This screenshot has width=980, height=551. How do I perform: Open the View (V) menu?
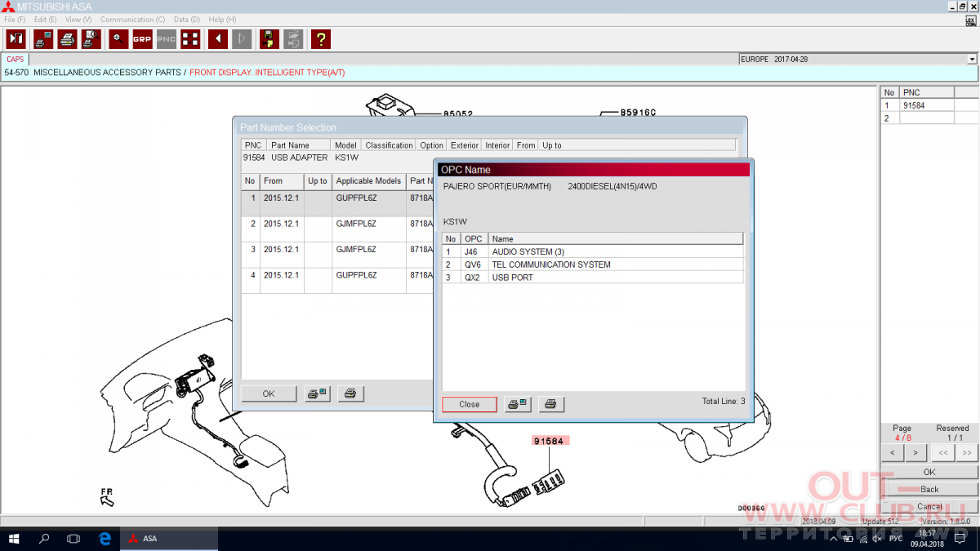(78, 20)
